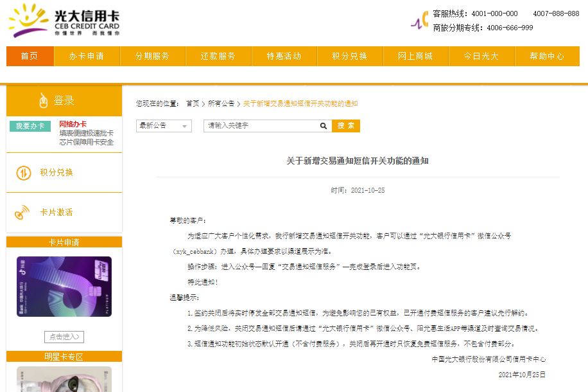Click the 卡片申请 section header
Viewport: 588px width, 392px height.
click(64, 242)
